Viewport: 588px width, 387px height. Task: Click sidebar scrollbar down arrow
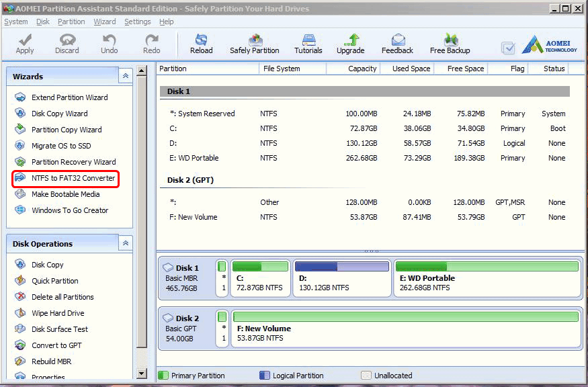point(141,373)
